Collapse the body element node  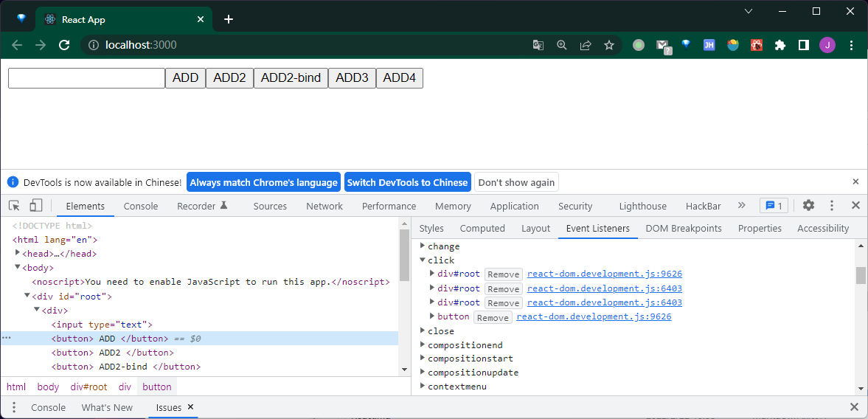(x=17, y=267)
